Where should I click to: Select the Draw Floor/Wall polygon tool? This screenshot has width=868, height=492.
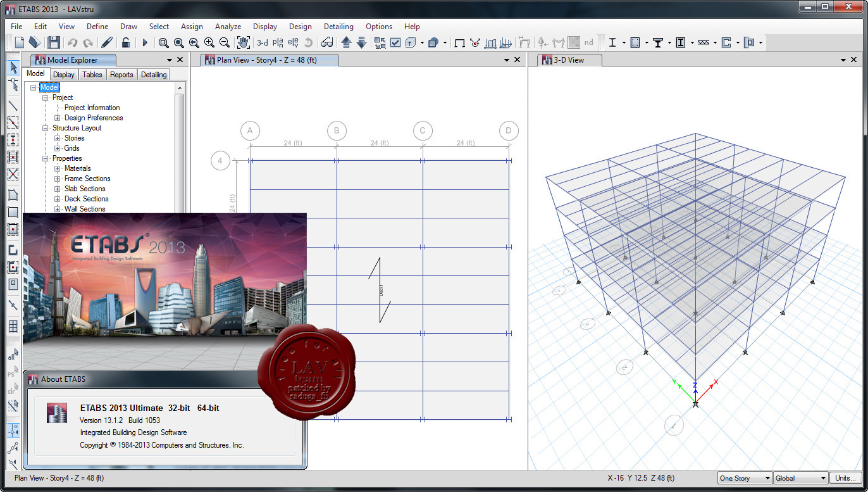pos(13,195)
